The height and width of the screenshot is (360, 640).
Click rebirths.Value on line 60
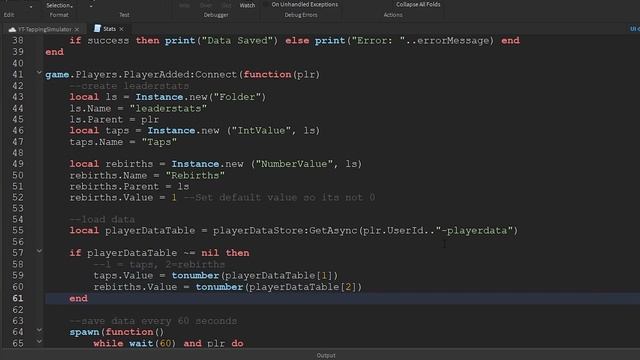click(x=135, y=287)
